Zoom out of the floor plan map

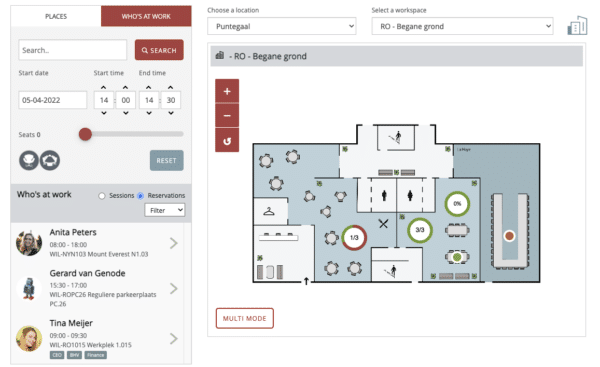[x=227, y=116]
